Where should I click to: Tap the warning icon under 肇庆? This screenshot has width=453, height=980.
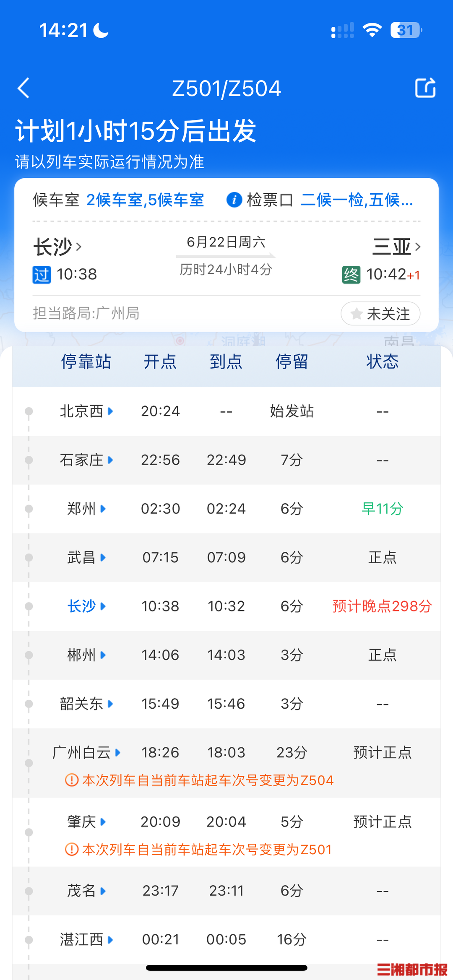pyautogui.click(x=72, y=849)
